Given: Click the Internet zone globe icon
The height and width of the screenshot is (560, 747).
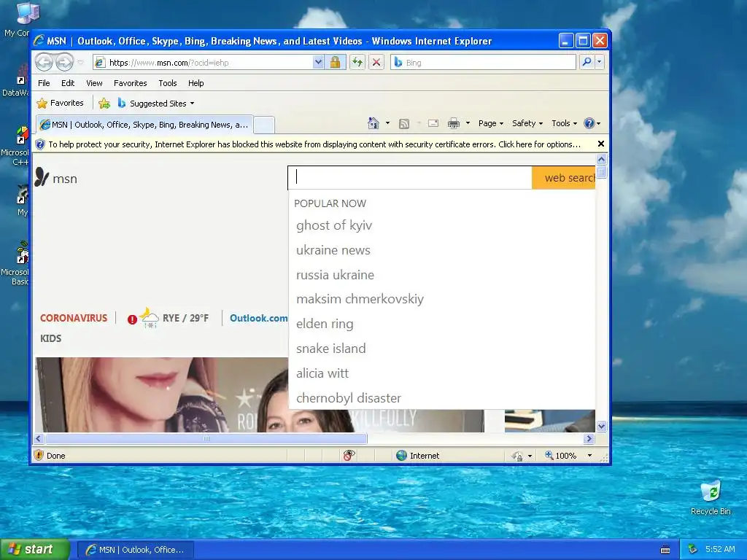Looking at the screenshot, I should point(402,455).
